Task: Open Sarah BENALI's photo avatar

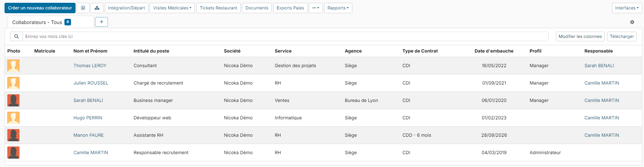Action: click(x=14, y=100)
